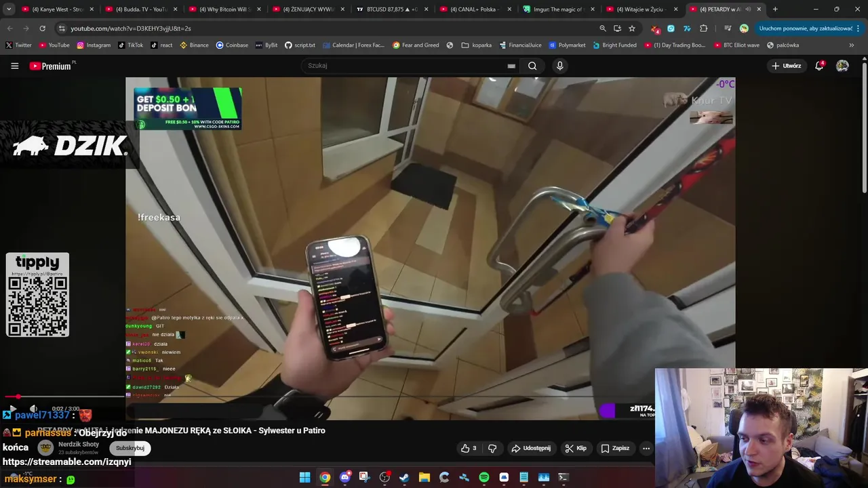Open a new Chrome tab
Image resolution: width=868 pixels, height=488 pixels.
coord(775,9)
